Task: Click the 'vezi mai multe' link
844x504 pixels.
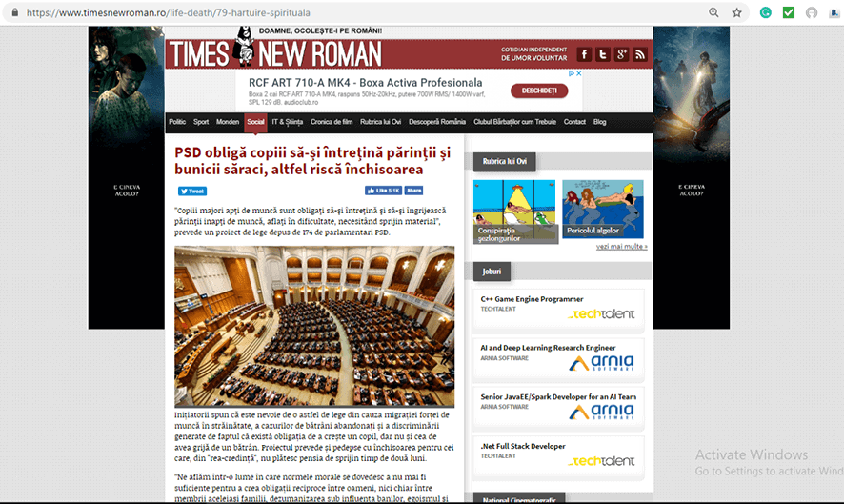Action: pyautogui.click(x=622, y=247)
